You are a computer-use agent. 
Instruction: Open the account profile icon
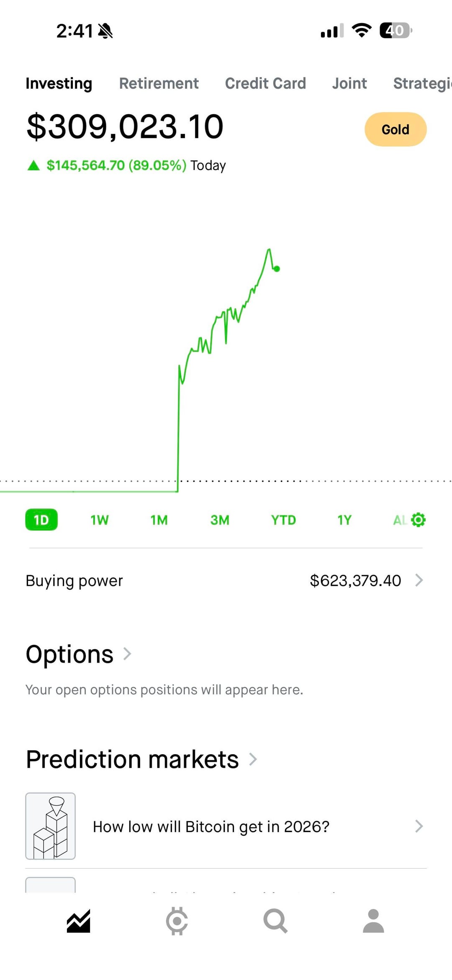coord(373,921)
